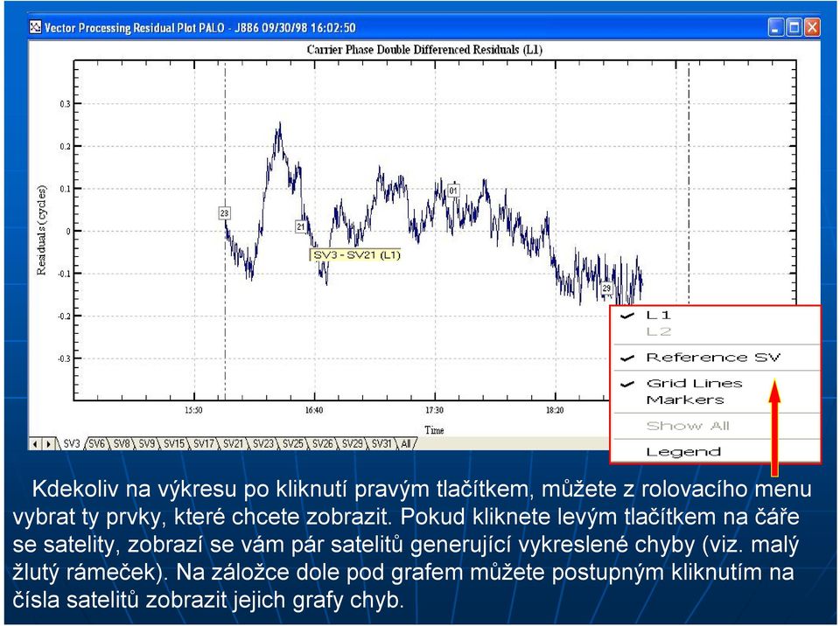
Task: Click the Time axis label
Action: coord(435,429)
